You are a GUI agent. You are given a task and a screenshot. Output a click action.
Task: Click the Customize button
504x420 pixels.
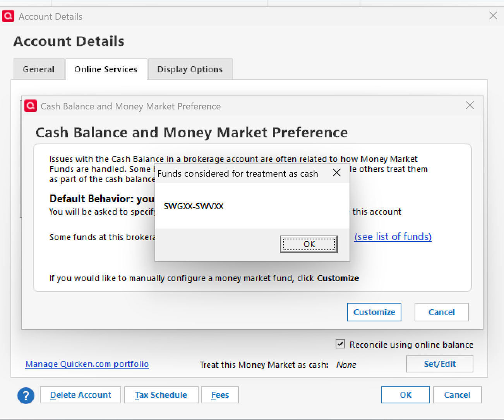click(x=374, y=312)
